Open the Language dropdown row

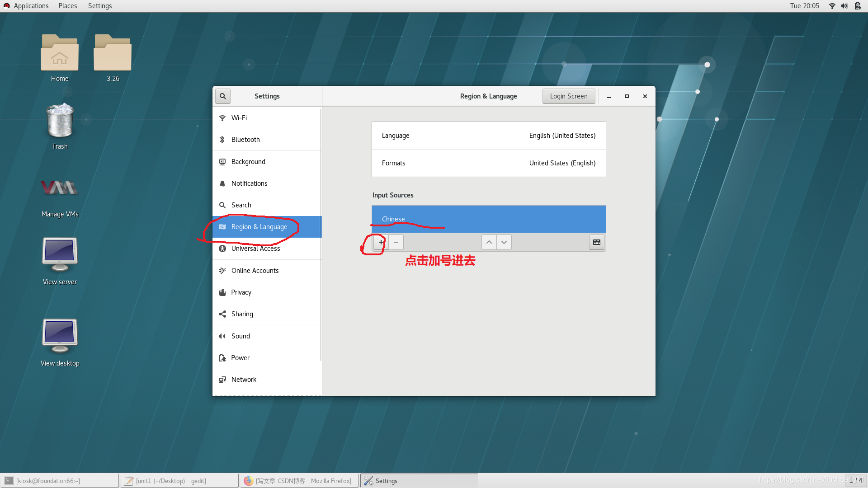tap(488, 135)
